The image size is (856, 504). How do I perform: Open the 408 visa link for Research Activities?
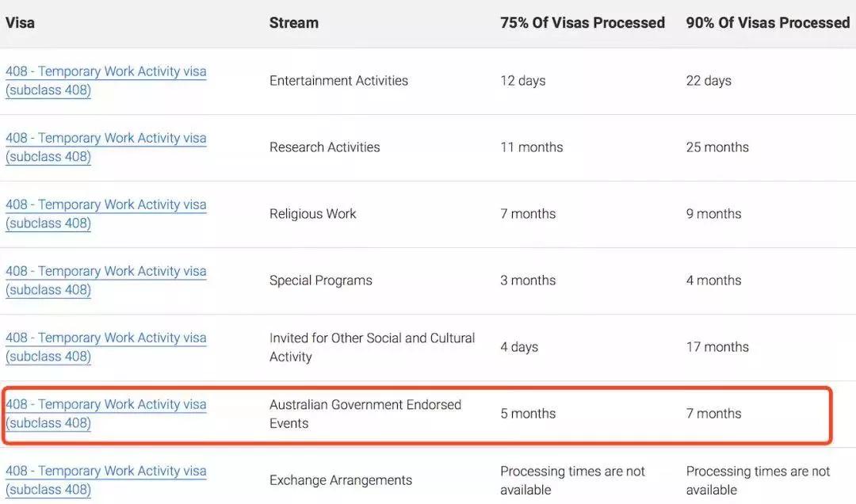105,138
